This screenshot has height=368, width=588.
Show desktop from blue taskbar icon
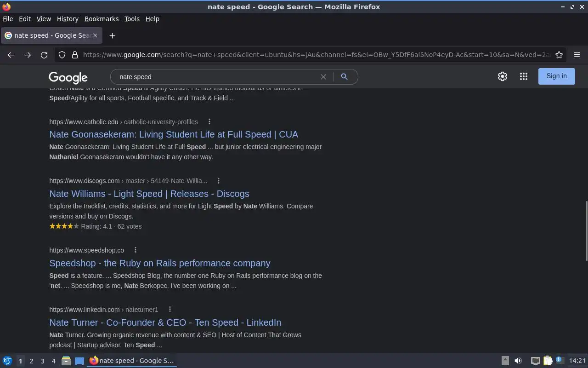[x=79, y=361]
